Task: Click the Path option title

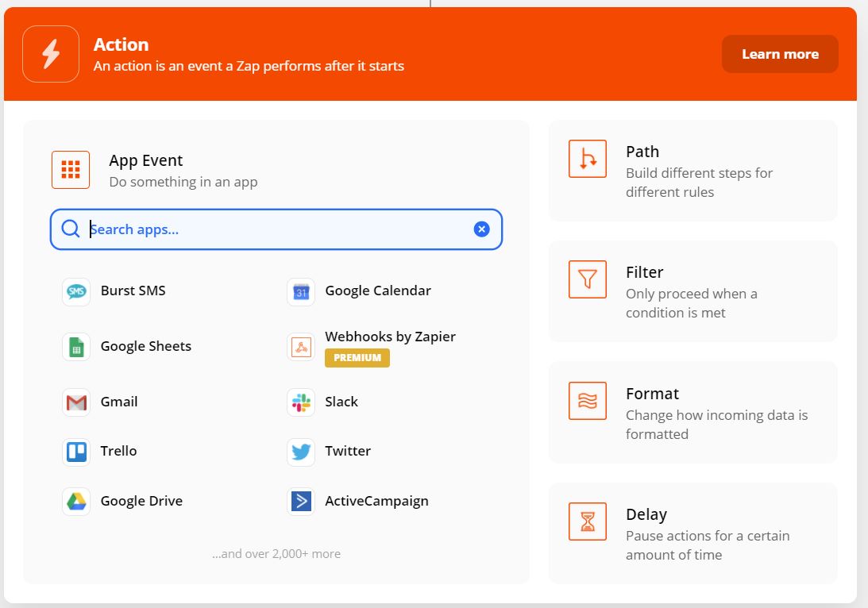Action: (x=642, y=152)
